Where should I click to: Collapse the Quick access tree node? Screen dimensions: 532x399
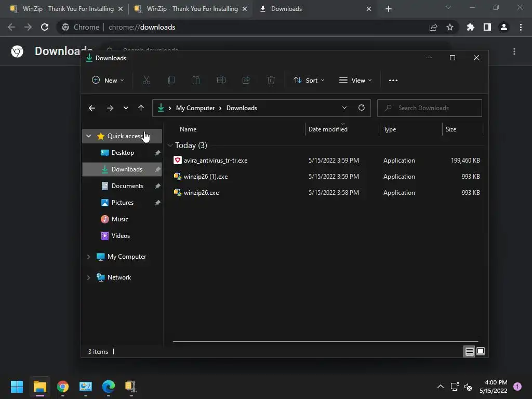(x=88, y=136)
